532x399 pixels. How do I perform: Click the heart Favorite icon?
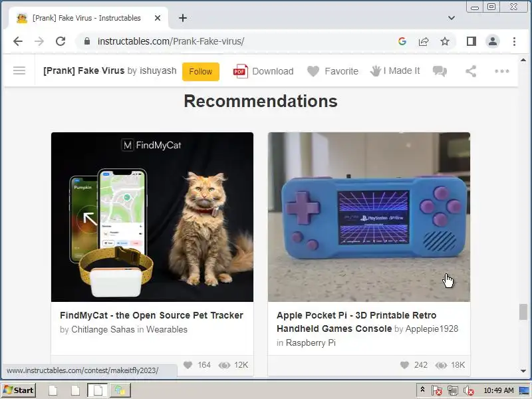[x=313, y=71]
